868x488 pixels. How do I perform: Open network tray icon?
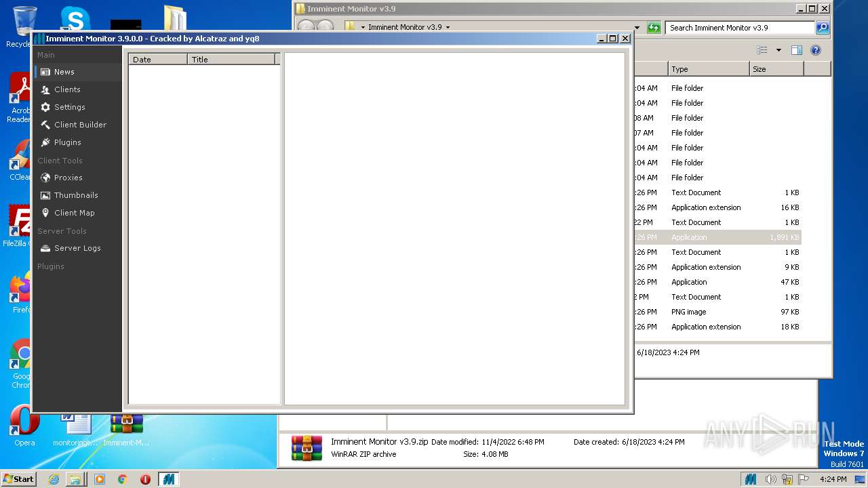click(x=787, y=479)
